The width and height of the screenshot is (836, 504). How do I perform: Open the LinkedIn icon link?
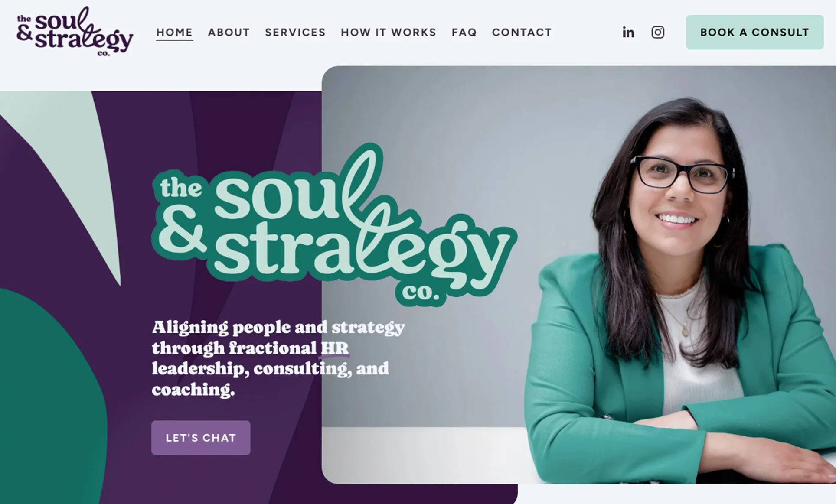tap(628, 33)
